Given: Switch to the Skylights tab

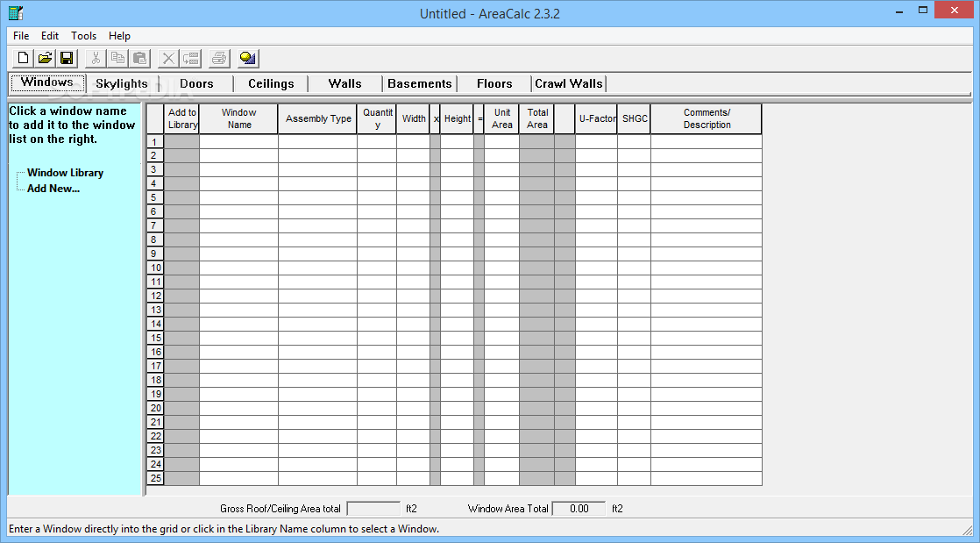Looking at the screenshot, I should (x=122, y=84).
